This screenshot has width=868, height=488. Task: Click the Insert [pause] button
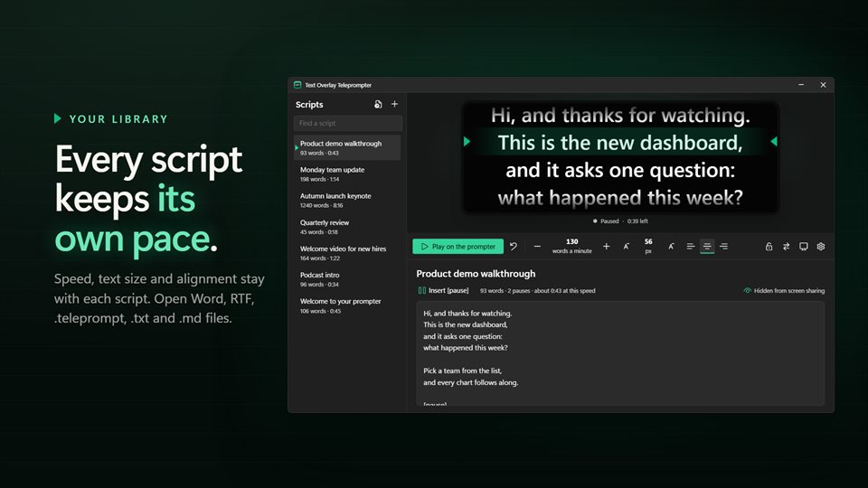443,290
